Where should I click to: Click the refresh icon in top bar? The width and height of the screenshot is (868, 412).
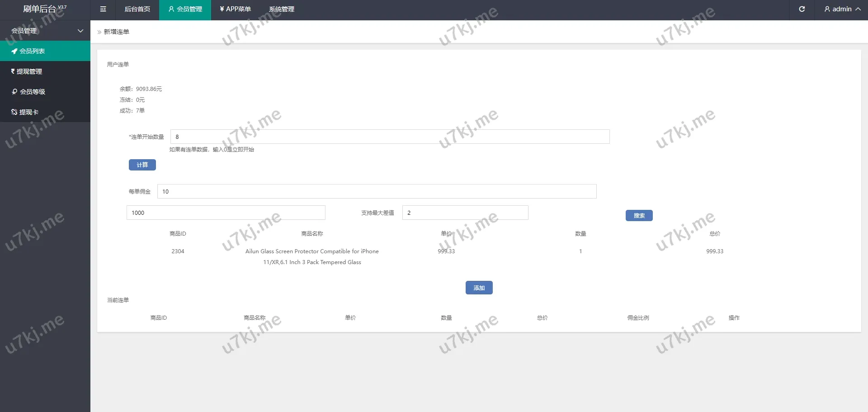(x=802, y=9)
